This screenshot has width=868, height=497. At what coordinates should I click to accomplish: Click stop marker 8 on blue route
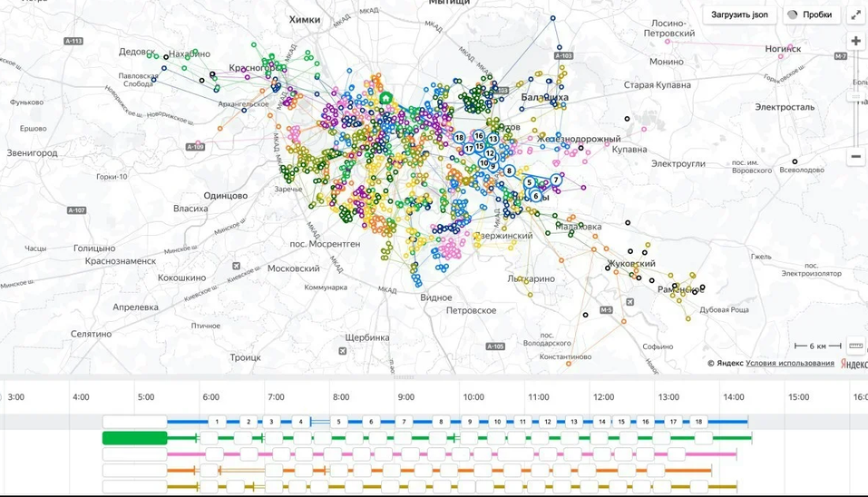tap(510, 171)
